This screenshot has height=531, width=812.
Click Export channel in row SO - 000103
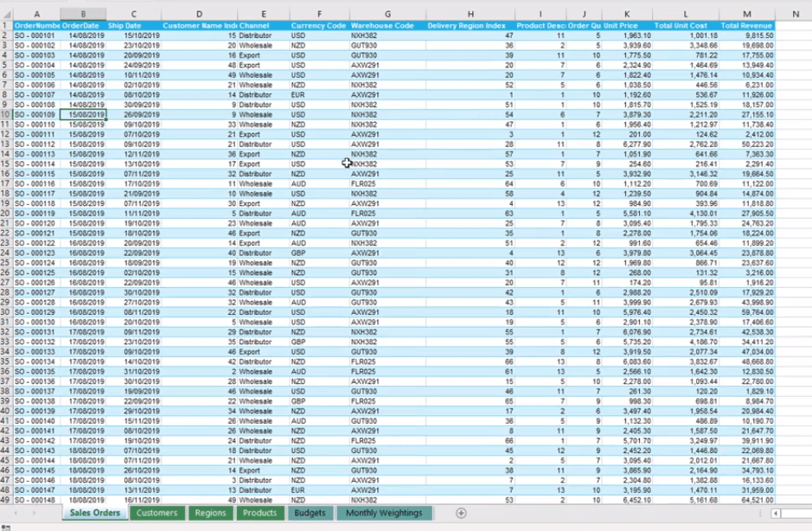point(264,55)
